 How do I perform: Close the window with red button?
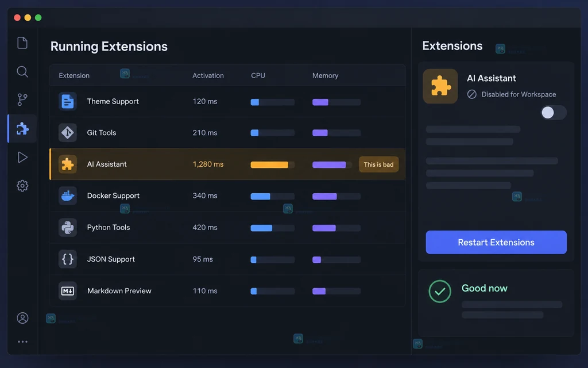click(17, 18)
